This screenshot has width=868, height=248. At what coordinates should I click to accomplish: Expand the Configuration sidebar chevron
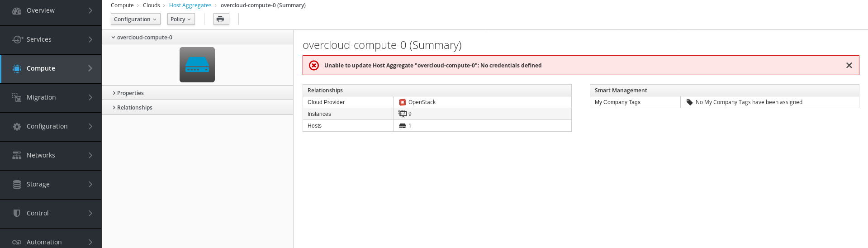[90, 126]
